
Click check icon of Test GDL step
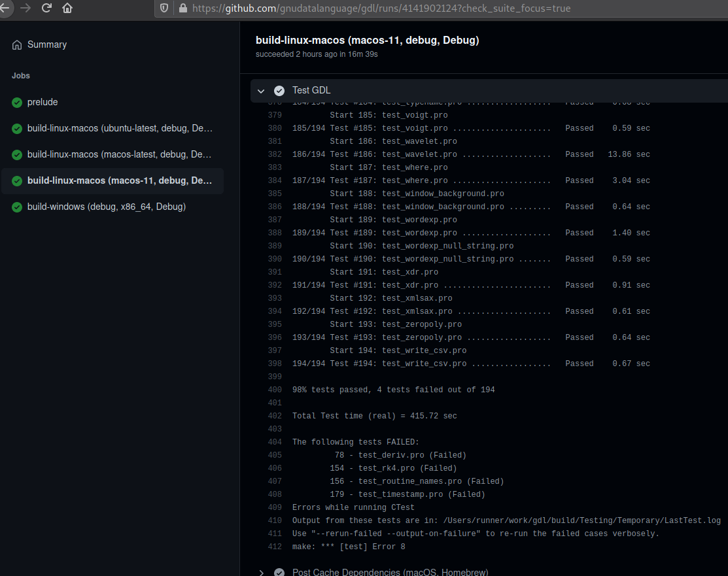(x=279, y=90)
